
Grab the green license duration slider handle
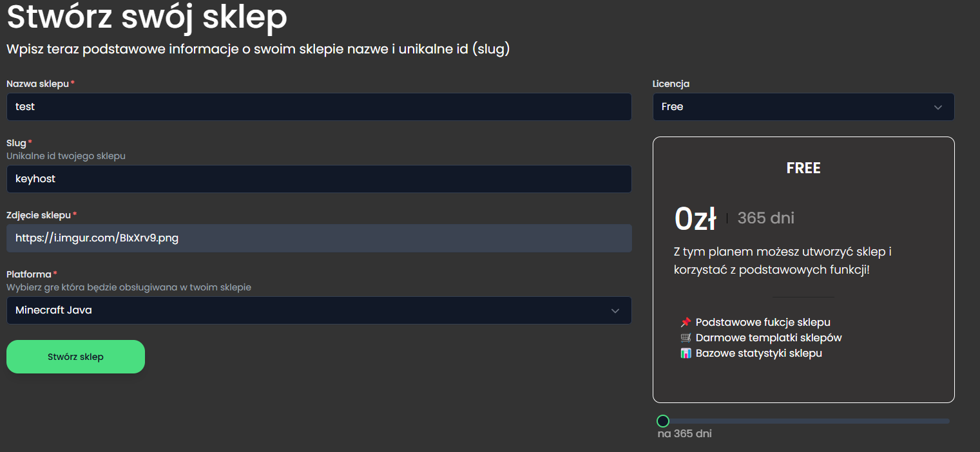point(662,421)
